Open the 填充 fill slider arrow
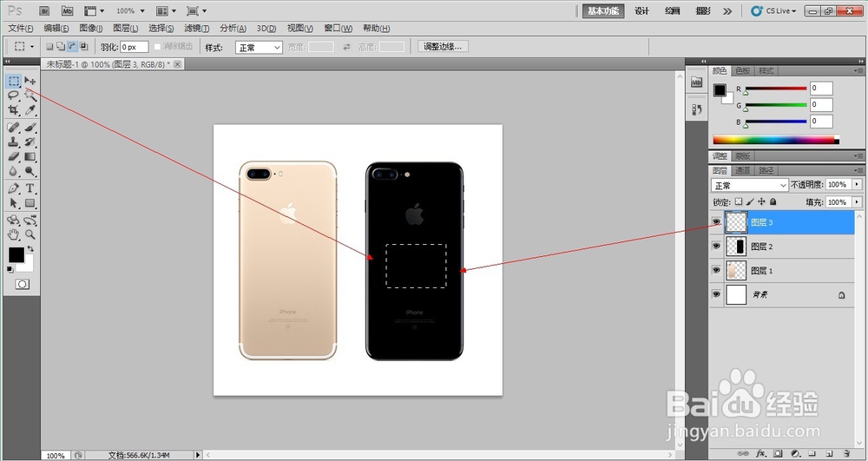The width and height of the screenshot is (868, 461). tap(857, 202)
